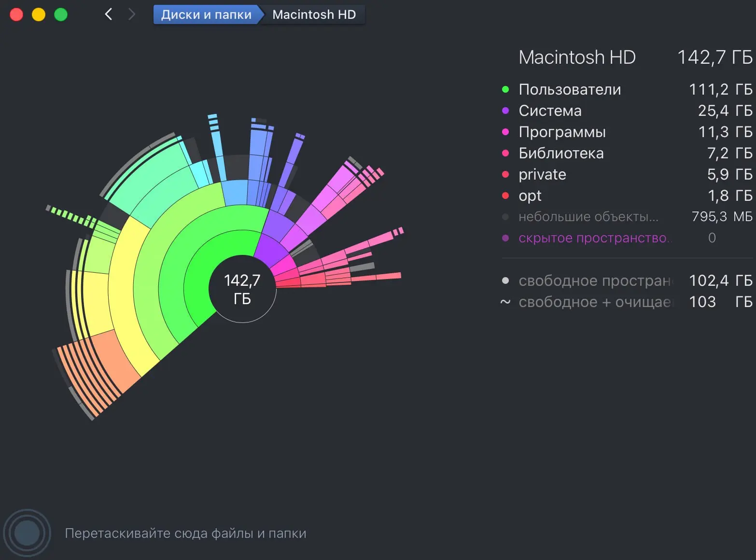This screenshot has width=756, height=560.
Task: Click the green dot beside Пользователи
Action: [505, 89]
